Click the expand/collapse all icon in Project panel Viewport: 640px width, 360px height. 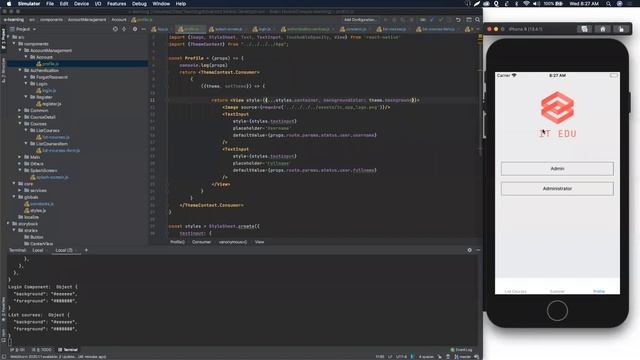[124, 29]
